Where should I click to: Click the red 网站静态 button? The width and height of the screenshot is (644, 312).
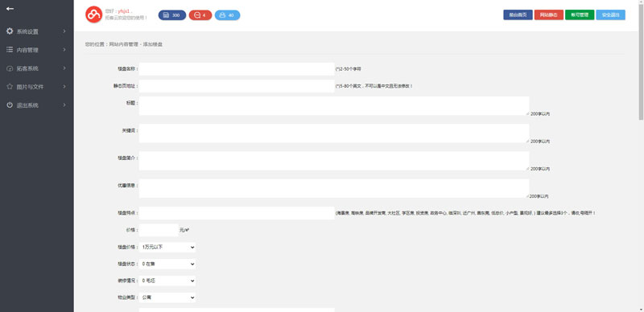(549, 14)
